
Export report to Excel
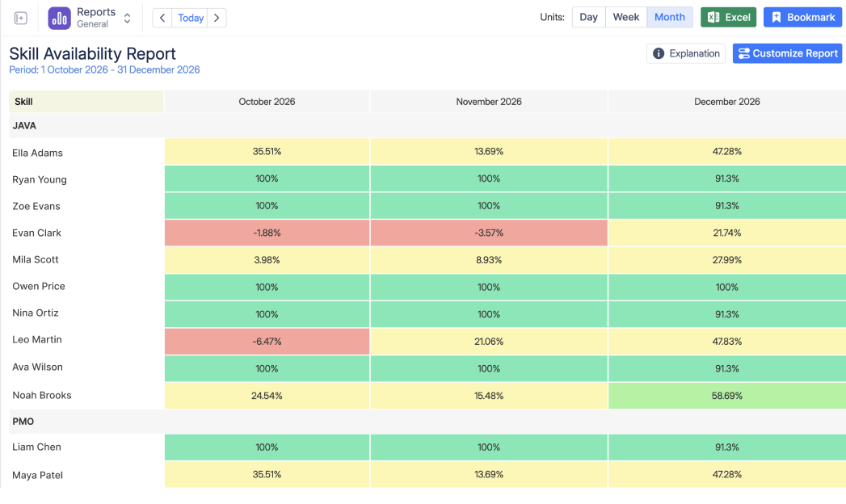pos(728,17)
